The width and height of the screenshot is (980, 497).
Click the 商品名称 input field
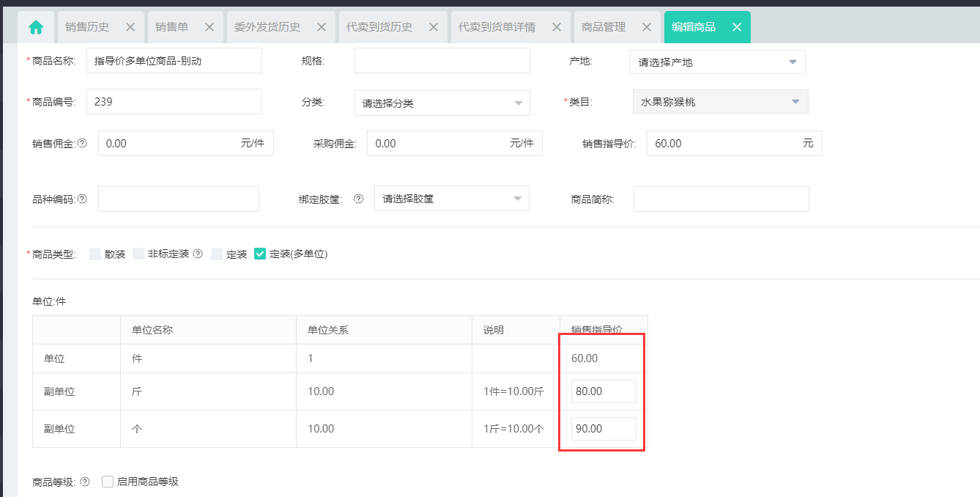tap(174, 61)
